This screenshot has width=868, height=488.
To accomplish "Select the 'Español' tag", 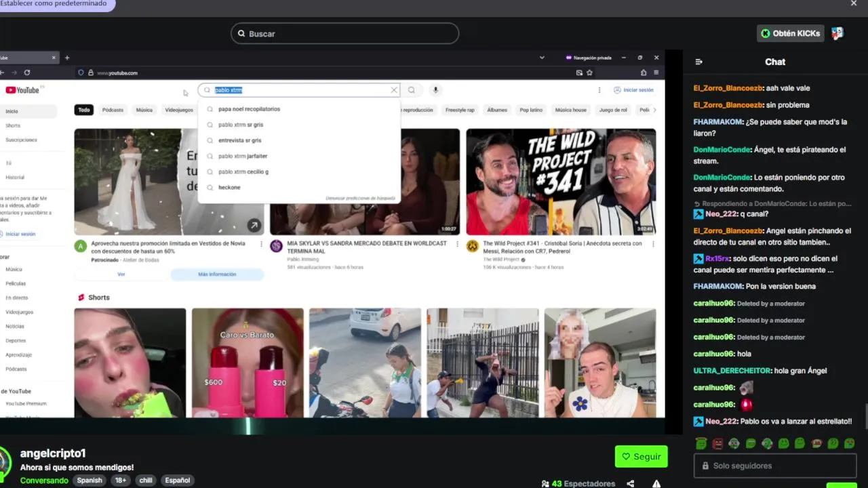I will 178,480.
